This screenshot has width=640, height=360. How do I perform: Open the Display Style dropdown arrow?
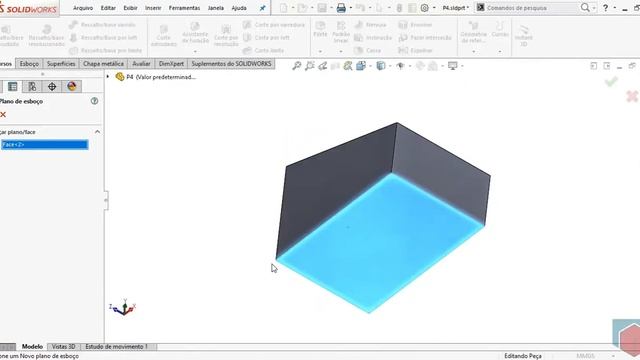(x=390, y=66)
